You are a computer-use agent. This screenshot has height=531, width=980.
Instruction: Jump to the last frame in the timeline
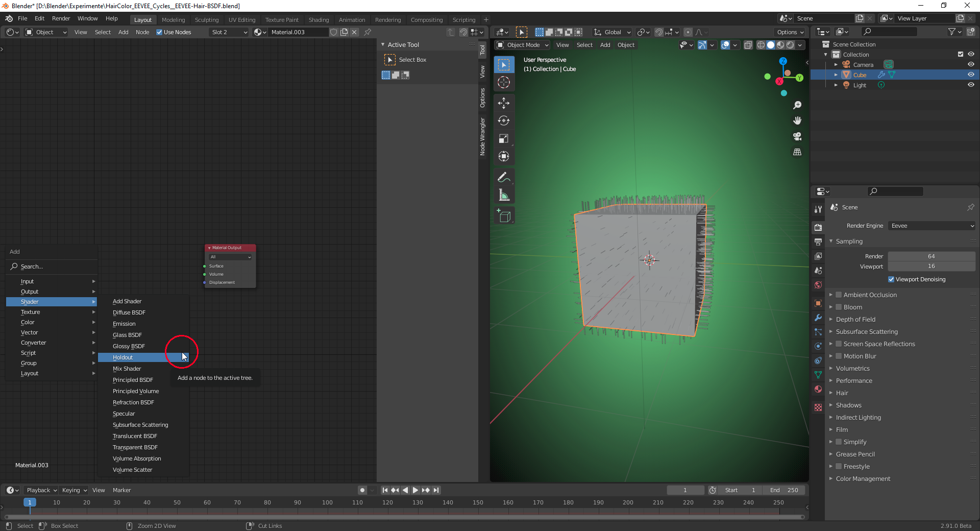pos(436,490)
